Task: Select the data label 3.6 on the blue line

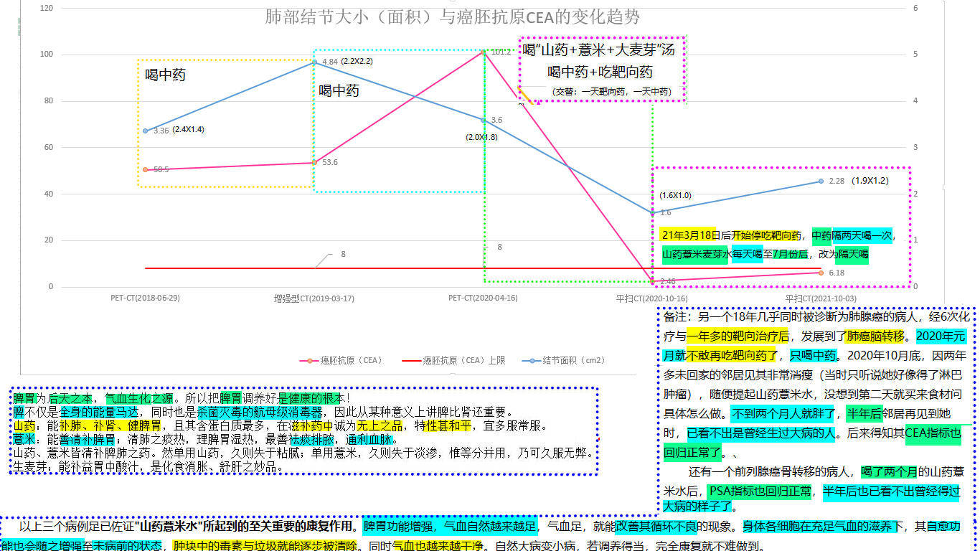Action: (496, 121)
